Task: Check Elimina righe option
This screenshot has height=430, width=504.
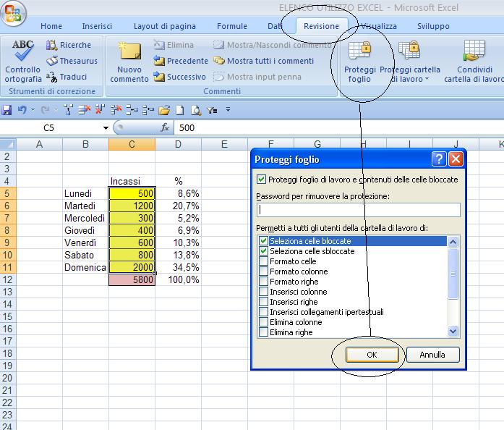Action: click(x=264, y=332)
